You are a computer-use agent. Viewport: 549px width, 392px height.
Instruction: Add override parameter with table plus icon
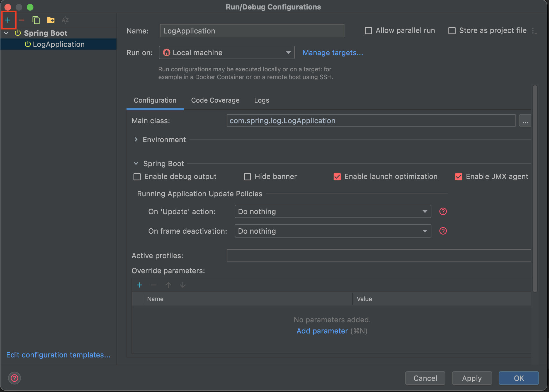pos(139,285)
